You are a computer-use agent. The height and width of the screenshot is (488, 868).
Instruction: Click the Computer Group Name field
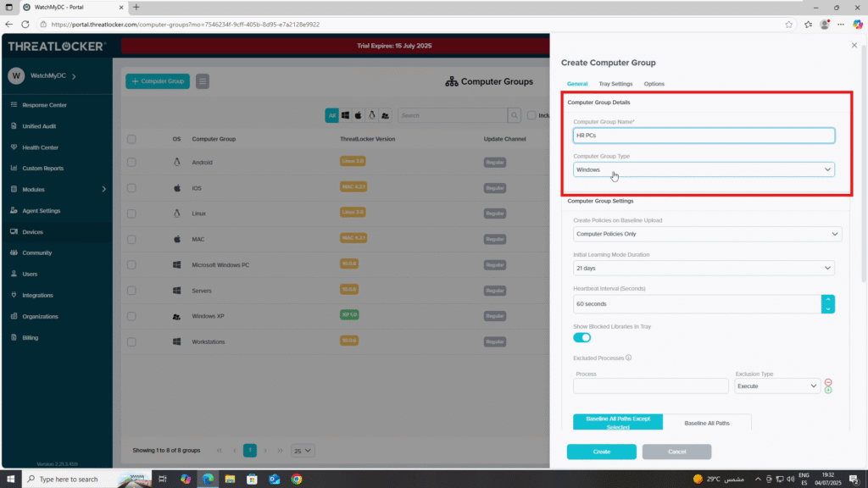click(704, 136)
